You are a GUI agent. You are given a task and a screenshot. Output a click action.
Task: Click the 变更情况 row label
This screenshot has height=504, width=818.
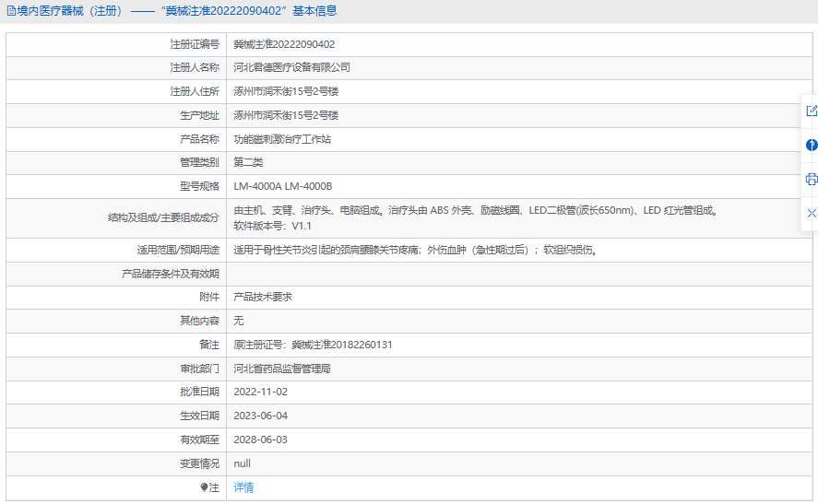click(x=200, y=463)
